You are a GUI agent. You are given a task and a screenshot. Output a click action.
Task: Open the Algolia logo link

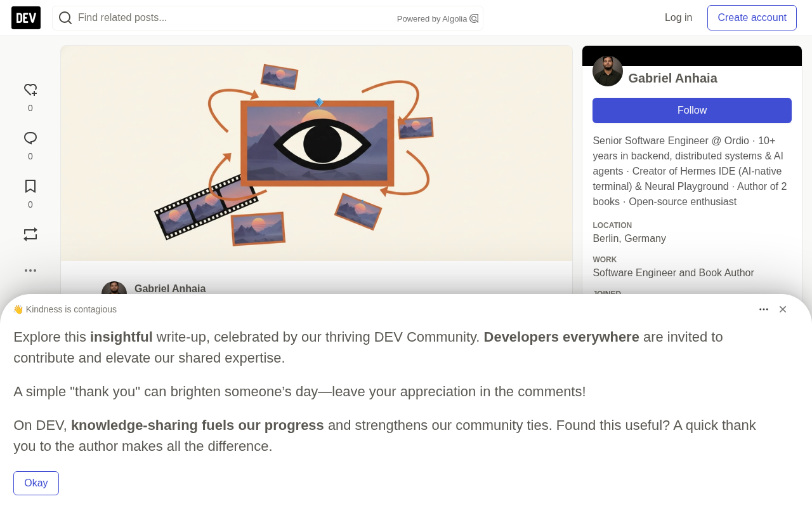point(474,18)
